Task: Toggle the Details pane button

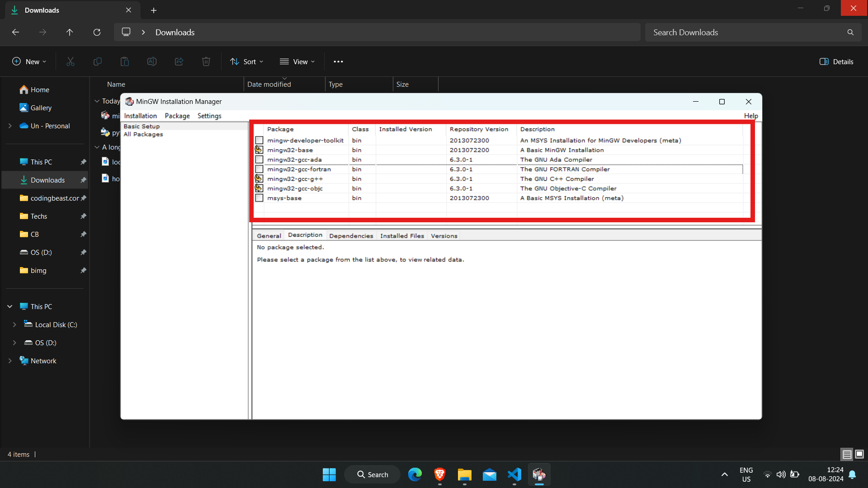Action: point(836,61)
